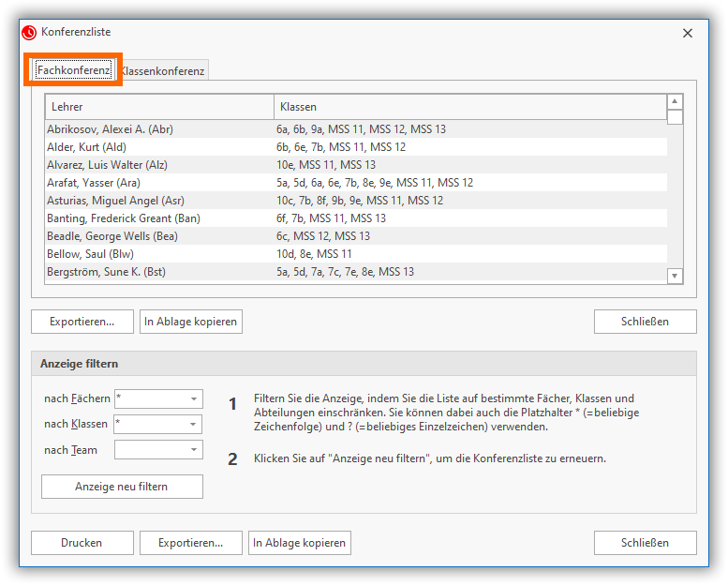
Task: Switch to the Klassenkonferenz tab
Action: (163, 70)
